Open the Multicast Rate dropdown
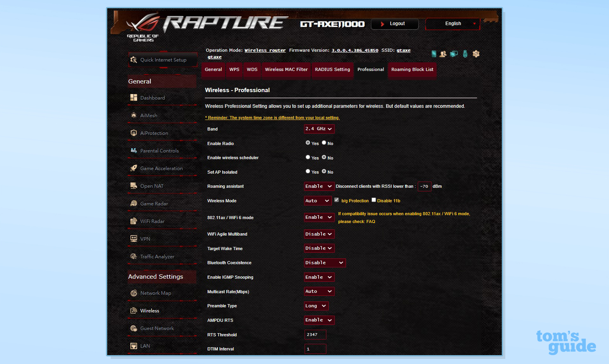This screenshot has width=609, height=364. (x=319, y=291)
